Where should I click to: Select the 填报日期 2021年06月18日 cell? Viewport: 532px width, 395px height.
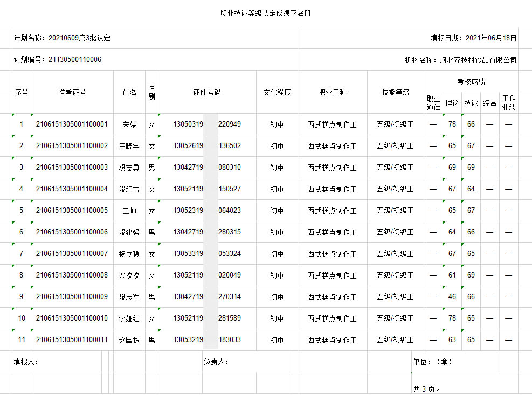[473, 38]
